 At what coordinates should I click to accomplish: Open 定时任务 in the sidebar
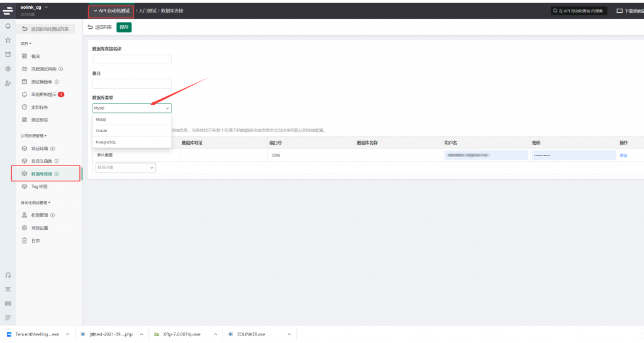[39, 107]
